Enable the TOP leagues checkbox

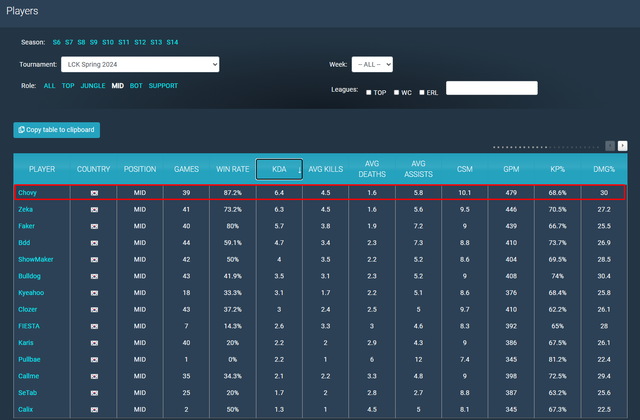coord(369,92)
